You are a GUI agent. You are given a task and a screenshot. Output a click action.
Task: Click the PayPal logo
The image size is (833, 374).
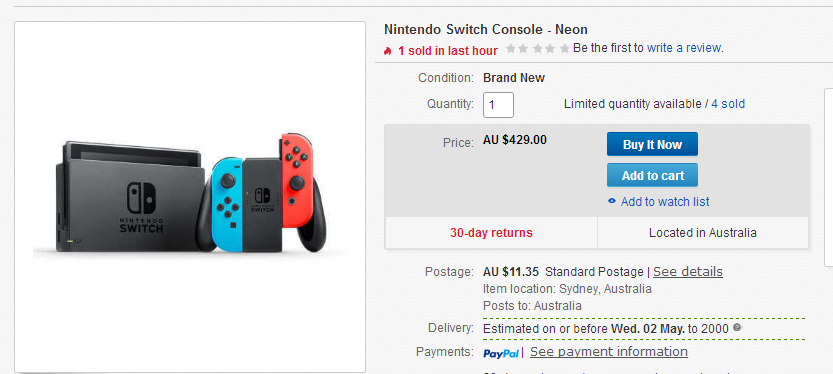[x=501, y=353]
